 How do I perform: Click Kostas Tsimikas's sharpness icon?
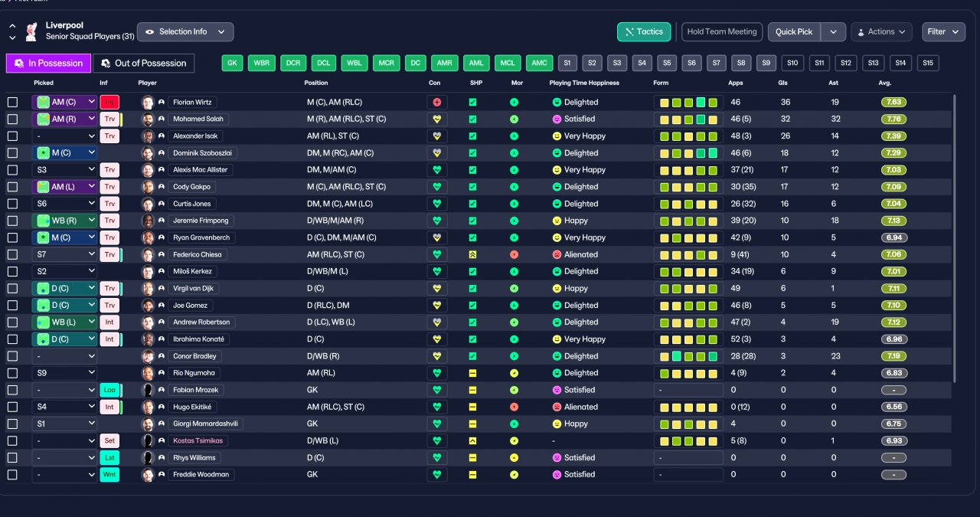point(473,440)
